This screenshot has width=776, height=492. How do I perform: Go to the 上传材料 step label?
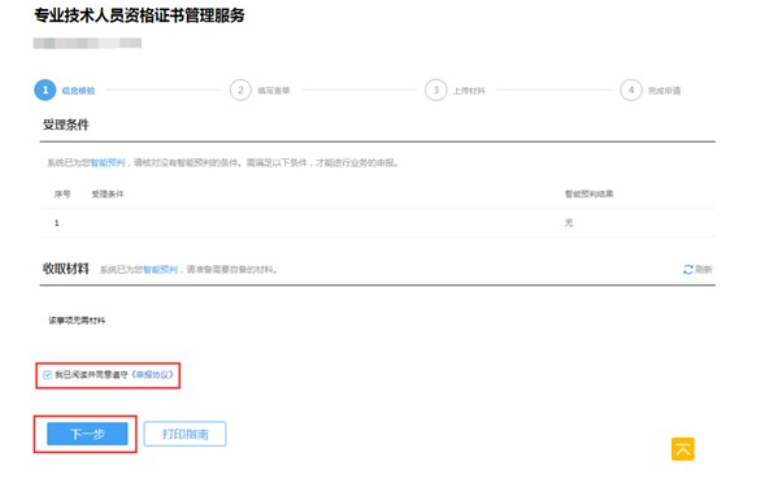(x=468, y=91)
